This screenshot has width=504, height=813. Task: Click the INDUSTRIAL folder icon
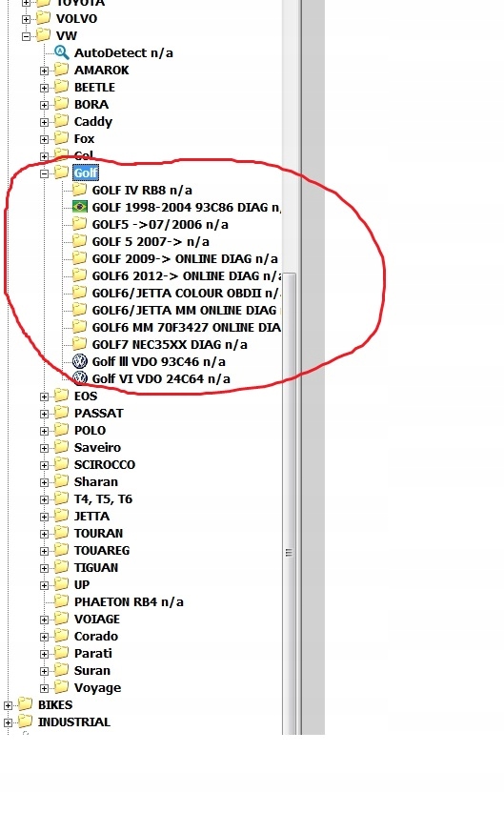coord(26,722)
